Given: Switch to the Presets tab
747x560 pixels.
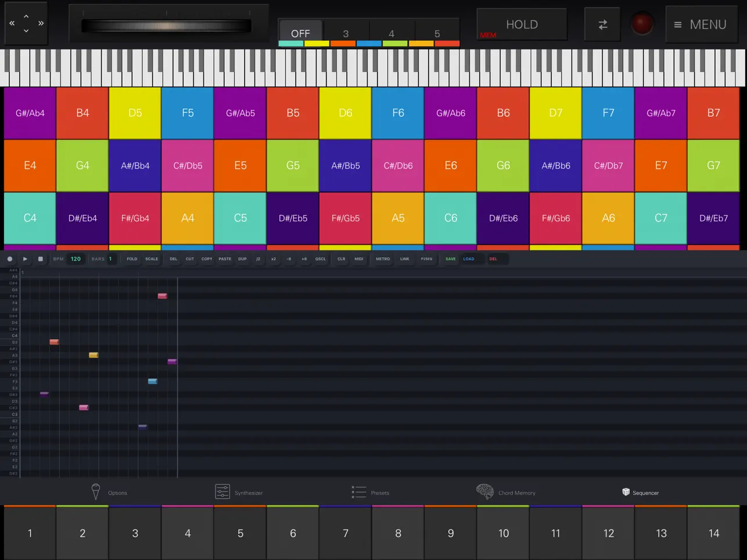Looking at the screenshot, I should click(x=370, y=493).
